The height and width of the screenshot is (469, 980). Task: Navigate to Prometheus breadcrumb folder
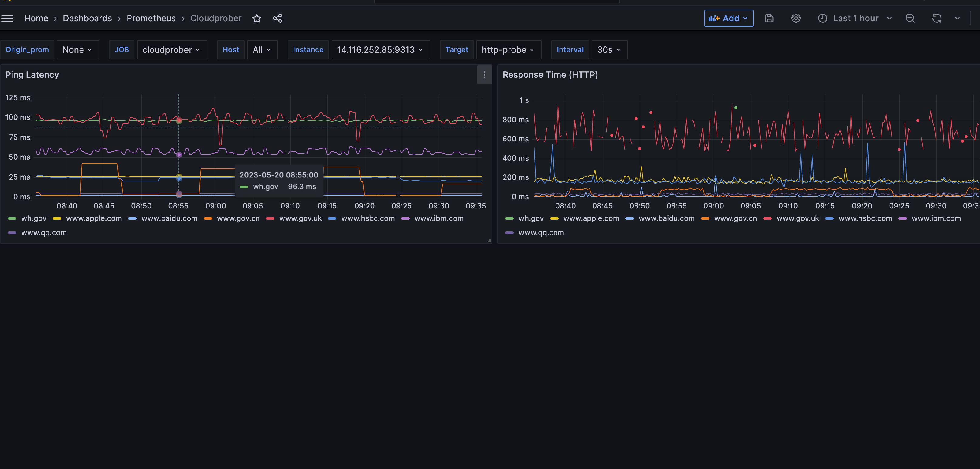pyautogui.click(x=151, y=18)
